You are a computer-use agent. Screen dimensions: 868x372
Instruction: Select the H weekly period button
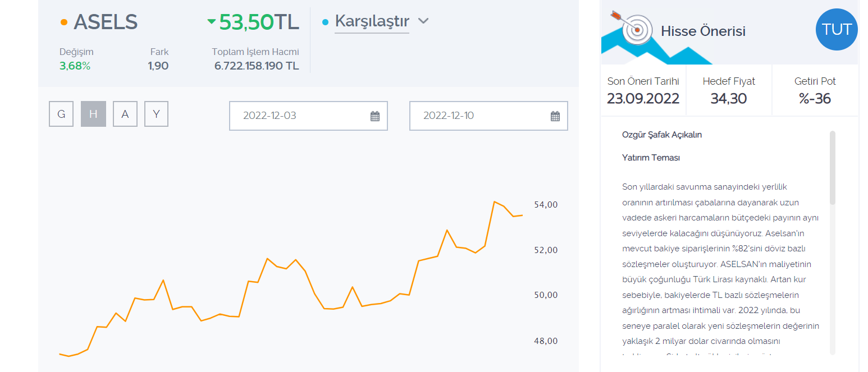click(x=93, y=114)
